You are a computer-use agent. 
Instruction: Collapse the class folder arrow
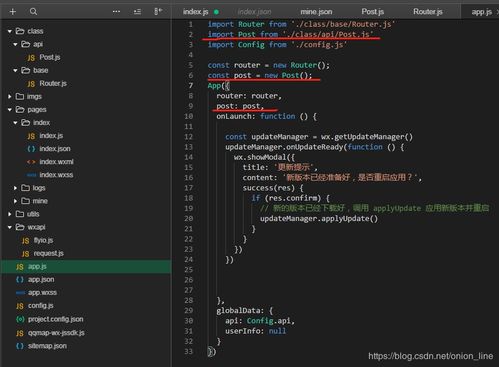point(10,31)
